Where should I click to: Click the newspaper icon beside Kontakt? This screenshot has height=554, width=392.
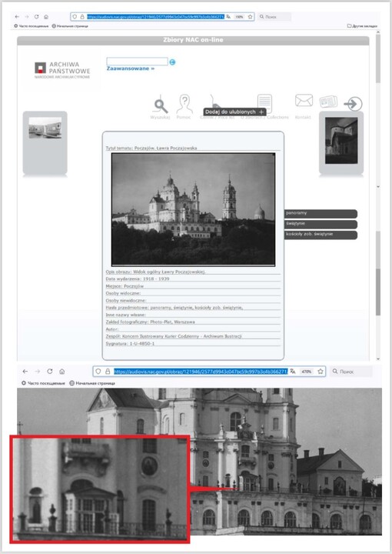pyautogui.click(x=328, y=102)
